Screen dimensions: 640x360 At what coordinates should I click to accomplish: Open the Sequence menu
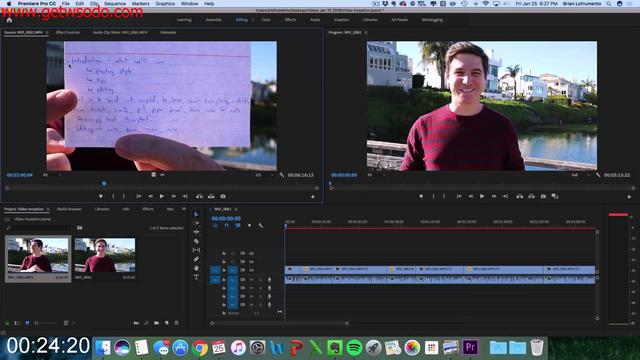click(x=115, y=3)
